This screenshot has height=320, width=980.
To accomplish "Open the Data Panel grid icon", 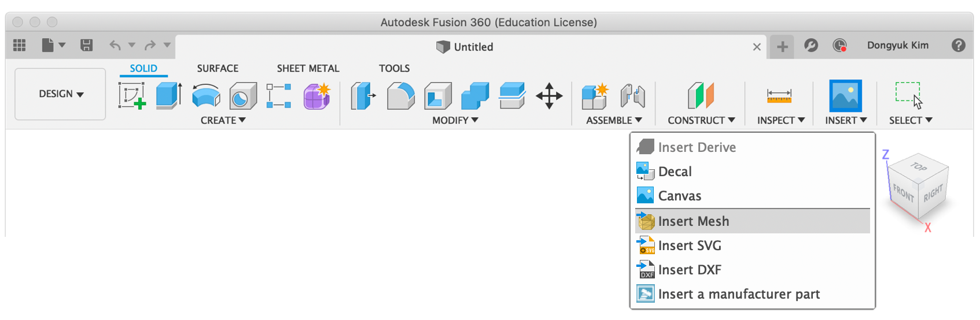I will [20, 45].
